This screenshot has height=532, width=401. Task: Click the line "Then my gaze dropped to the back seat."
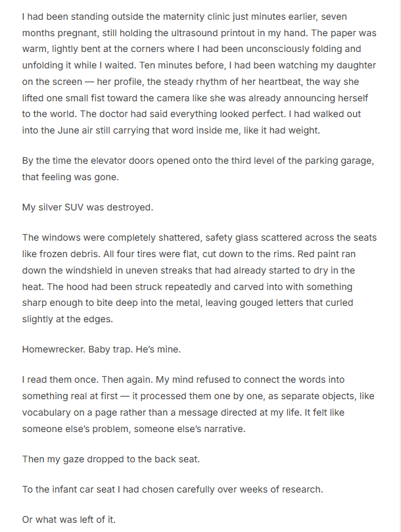click(x=110, y=459)
